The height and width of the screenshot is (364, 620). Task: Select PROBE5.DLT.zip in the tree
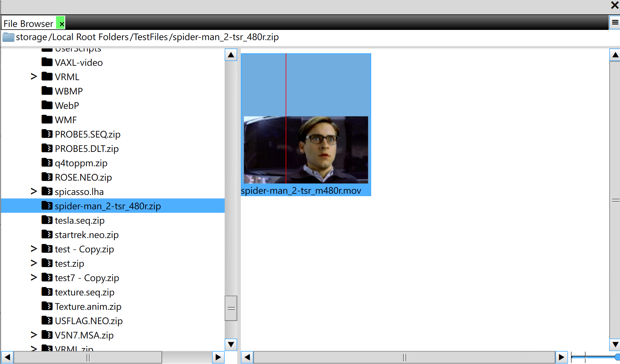point(87,149)
